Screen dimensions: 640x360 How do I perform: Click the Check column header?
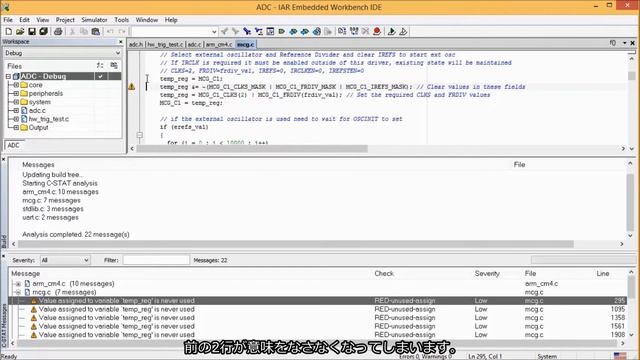pos(384,273)
